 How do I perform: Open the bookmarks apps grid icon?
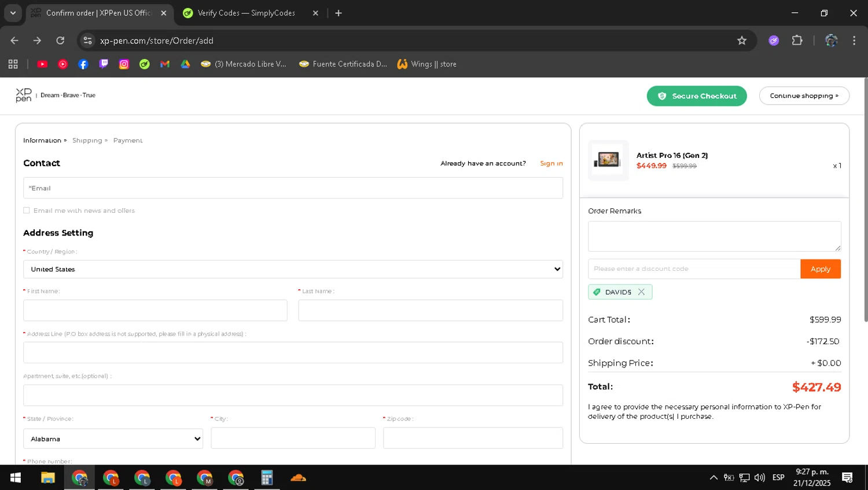tap(13, 64)
